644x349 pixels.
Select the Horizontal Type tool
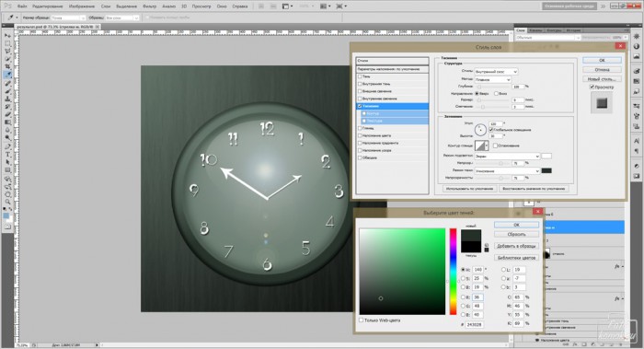click(7, 155)
